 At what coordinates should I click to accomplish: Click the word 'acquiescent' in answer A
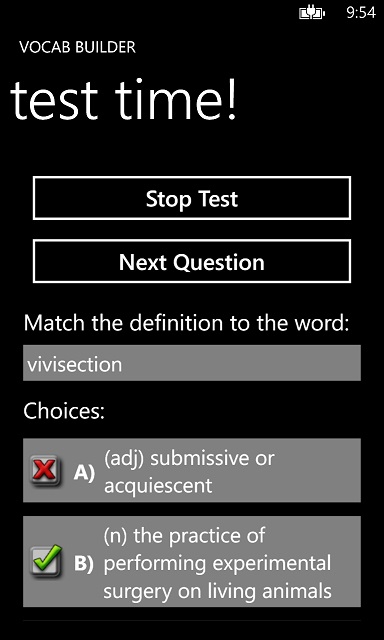coord(158,486)
